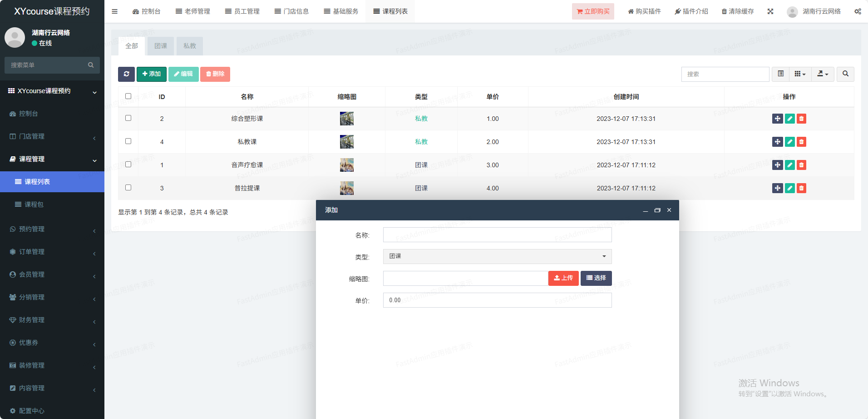Select the checkbox for 普拉提课 row

(x=128, y=188)
